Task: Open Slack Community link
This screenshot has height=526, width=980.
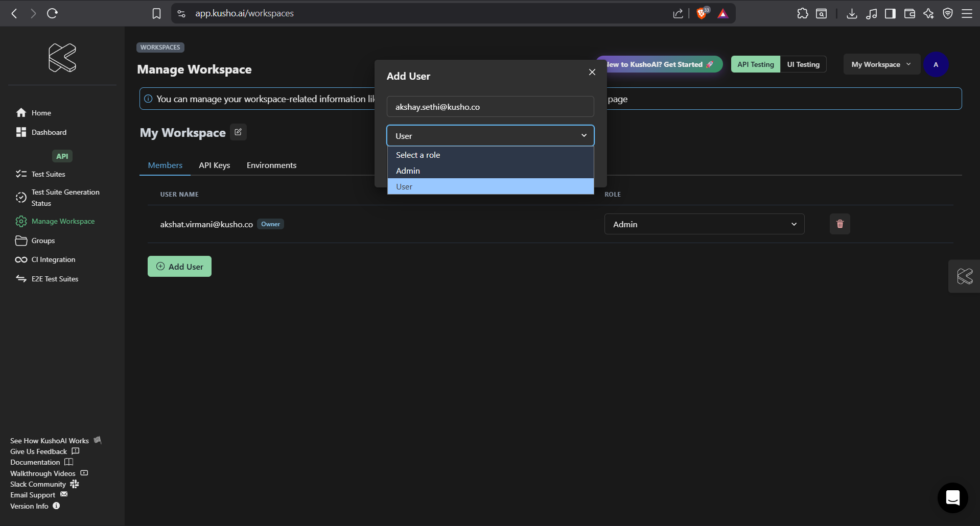Action: click(44, 484)
